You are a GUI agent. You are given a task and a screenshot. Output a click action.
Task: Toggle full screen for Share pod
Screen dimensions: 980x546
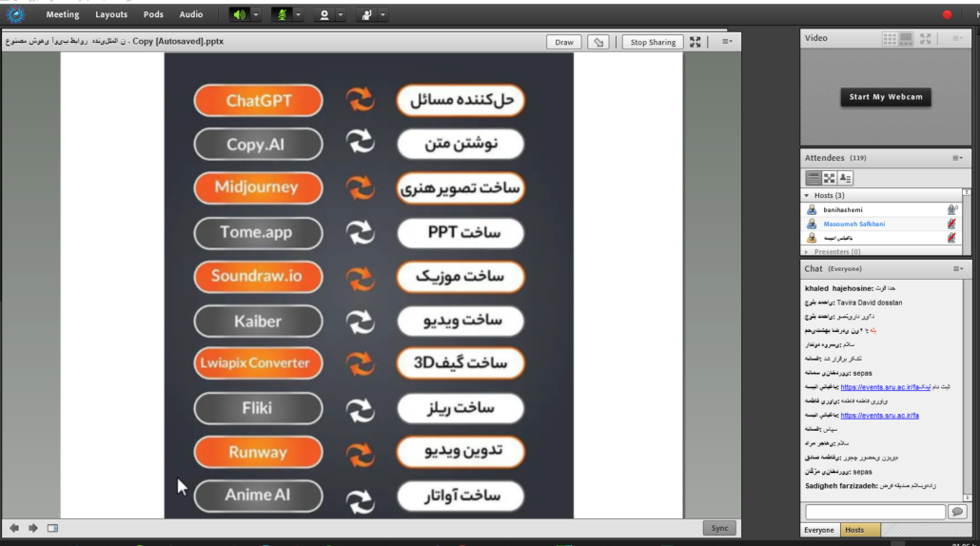click(x=695, y=42)
